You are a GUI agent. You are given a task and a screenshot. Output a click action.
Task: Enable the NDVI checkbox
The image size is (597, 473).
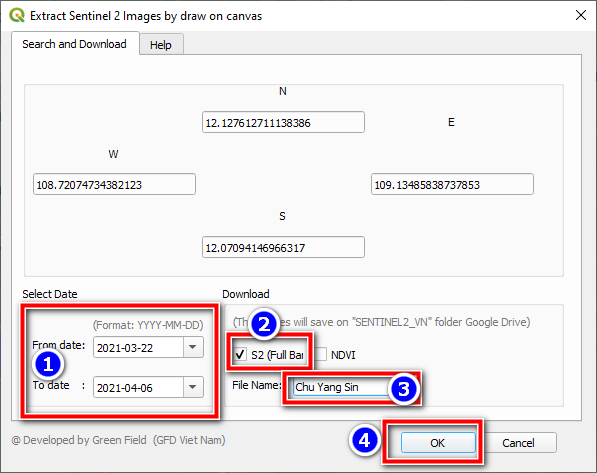320,354
